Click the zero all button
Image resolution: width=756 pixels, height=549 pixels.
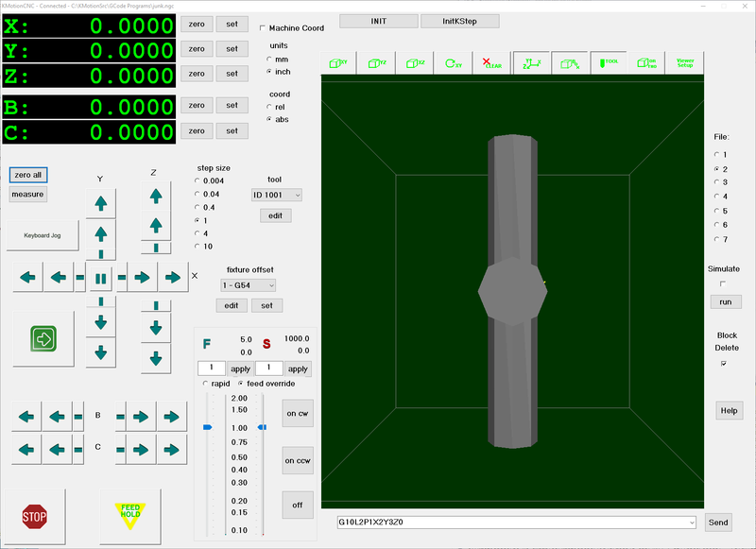(28, 175)
